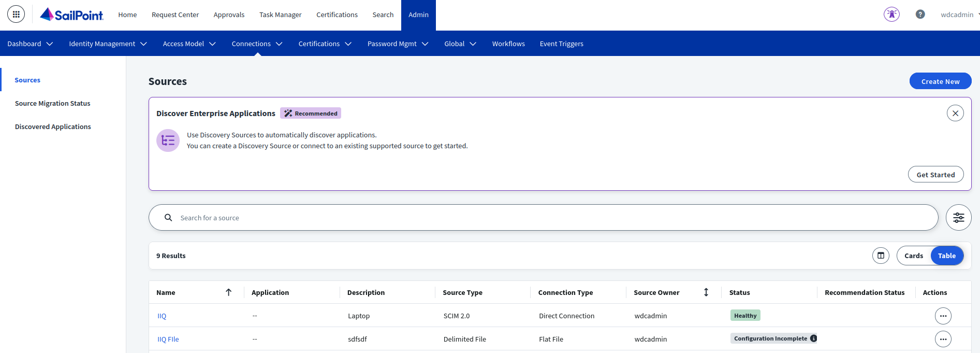The height and width of the screenshot is (353, 980).
Task: Open the search filter options icon
Action: click(x=958, y=218)
